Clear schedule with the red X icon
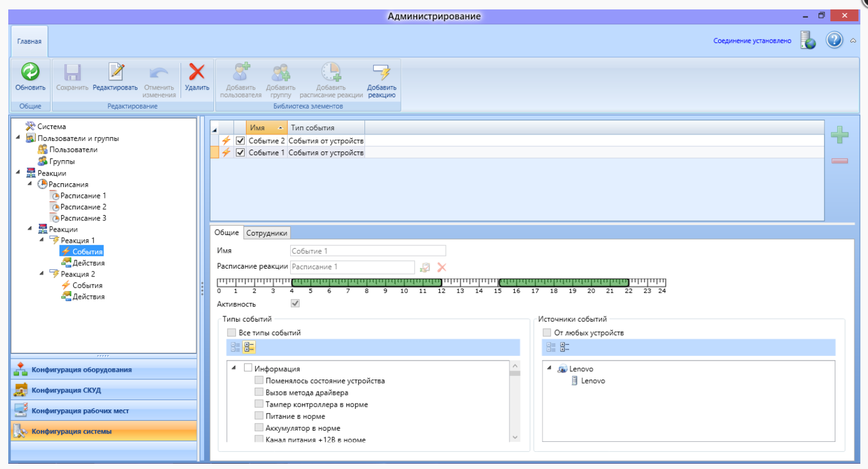The width and height of the screenshot is (868, 469). point(442,267)
